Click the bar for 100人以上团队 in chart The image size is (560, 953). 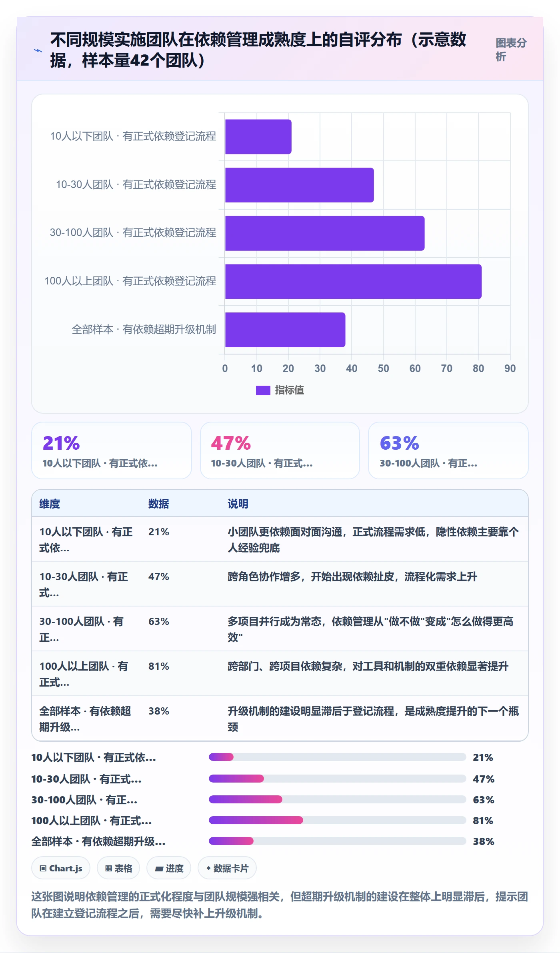pos(353,282)
